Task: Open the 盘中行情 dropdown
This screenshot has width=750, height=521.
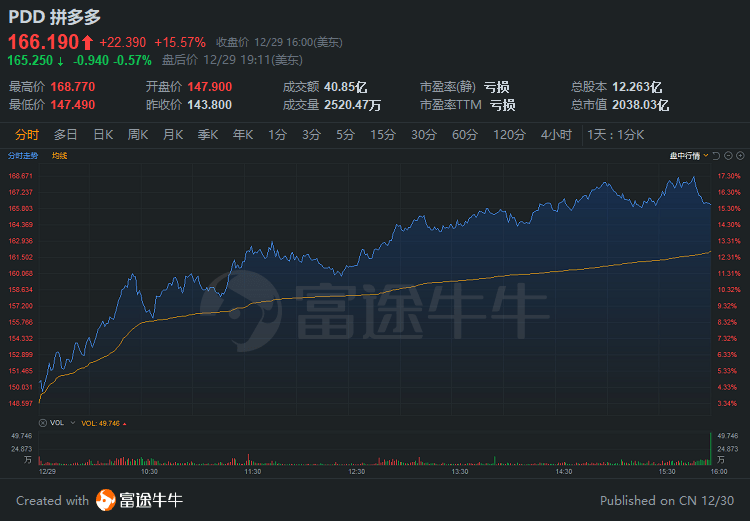Action: point(688,156)
